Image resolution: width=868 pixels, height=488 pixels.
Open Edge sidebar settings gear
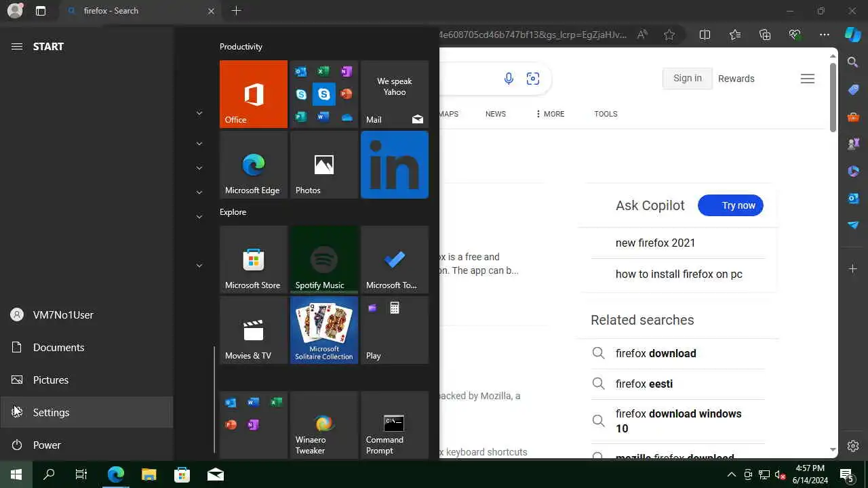pyautogui.click(x=853, y=446)
